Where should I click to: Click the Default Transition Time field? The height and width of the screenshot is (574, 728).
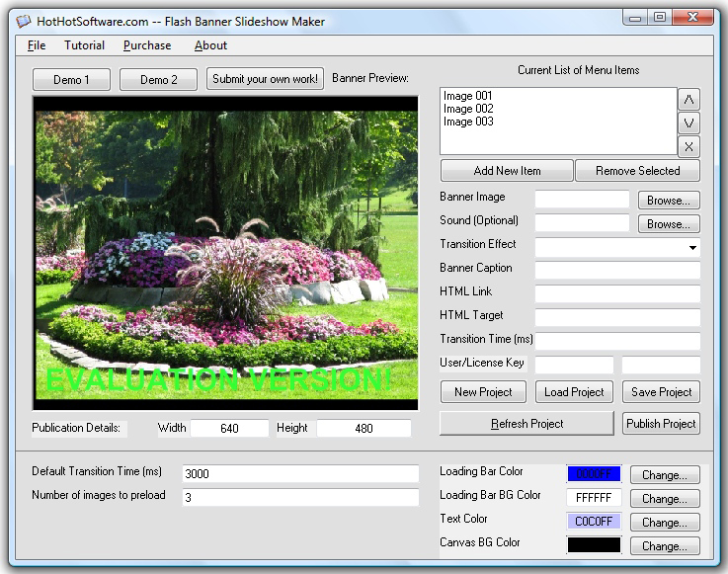(x=300, y=474)
